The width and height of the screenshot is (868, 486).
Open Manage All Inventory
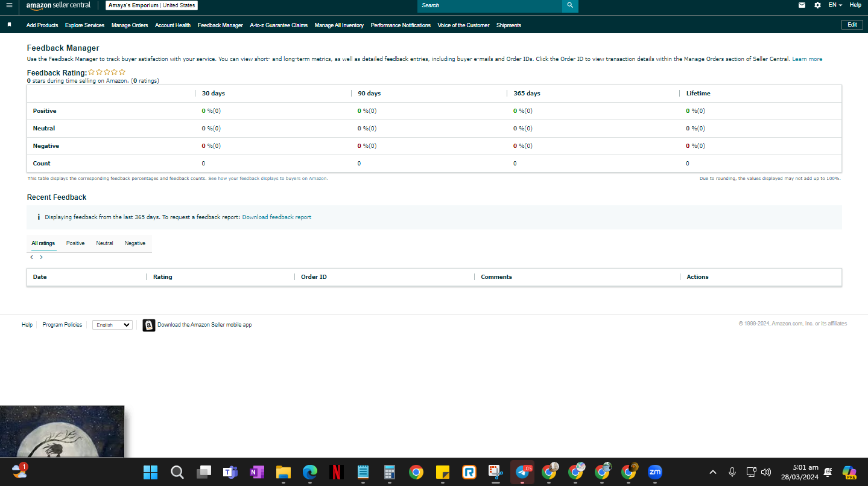coord(339,25)
